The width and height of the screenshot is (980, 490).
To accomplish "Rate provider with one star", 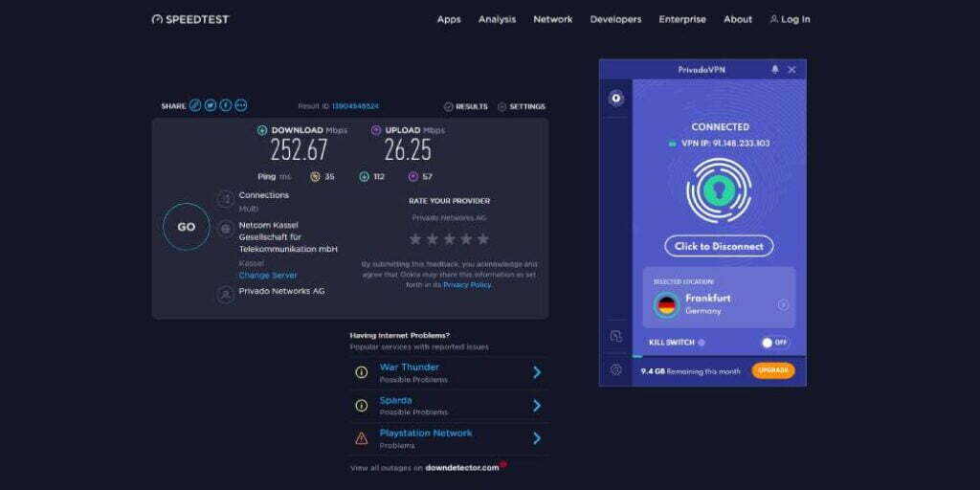I will click(x=415, y=239).
